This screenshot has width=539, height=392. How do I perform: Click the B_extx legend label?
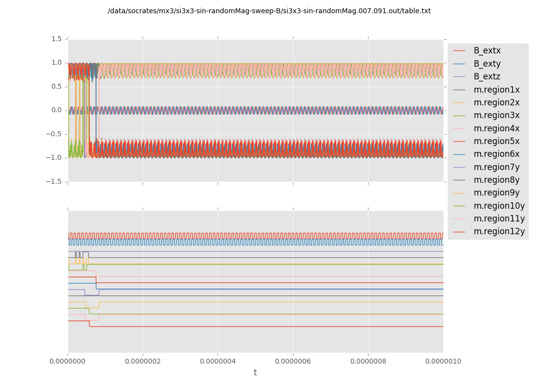(x=487, y=50)
